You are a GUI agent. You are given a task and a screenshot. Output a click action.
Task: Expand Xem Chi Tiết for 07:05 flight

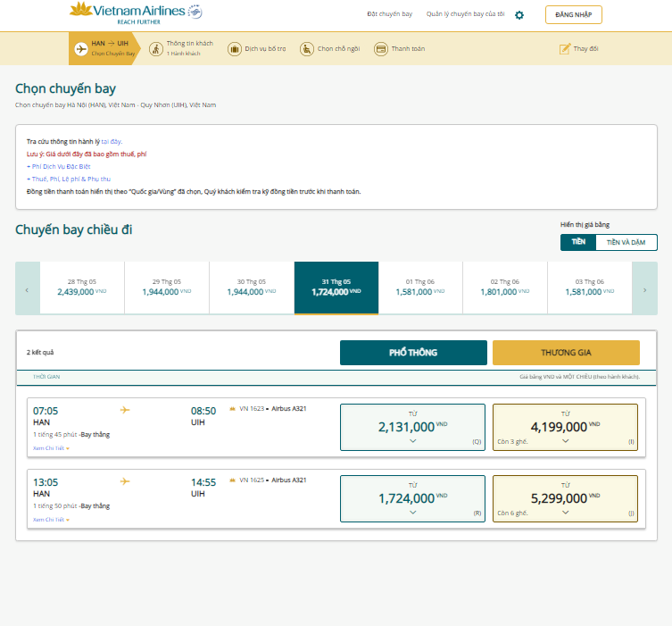[51, 448]
